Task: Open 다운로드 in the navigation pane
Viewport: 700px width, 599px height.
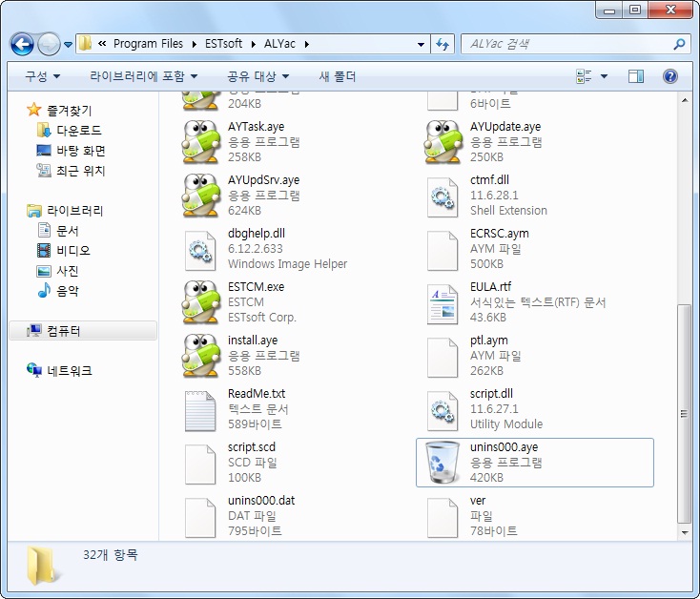Action: click(x=79, y=131)
